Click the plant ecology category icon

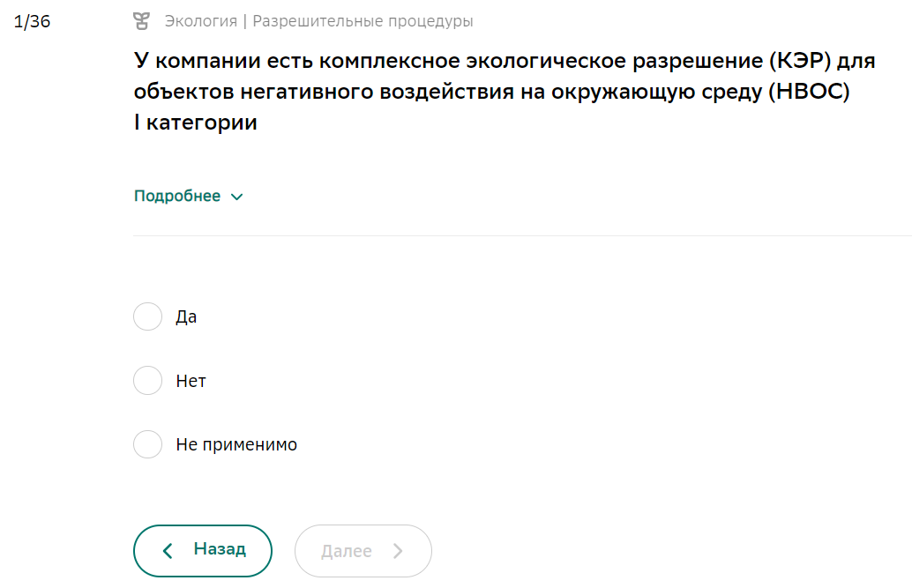coord(141,21)
